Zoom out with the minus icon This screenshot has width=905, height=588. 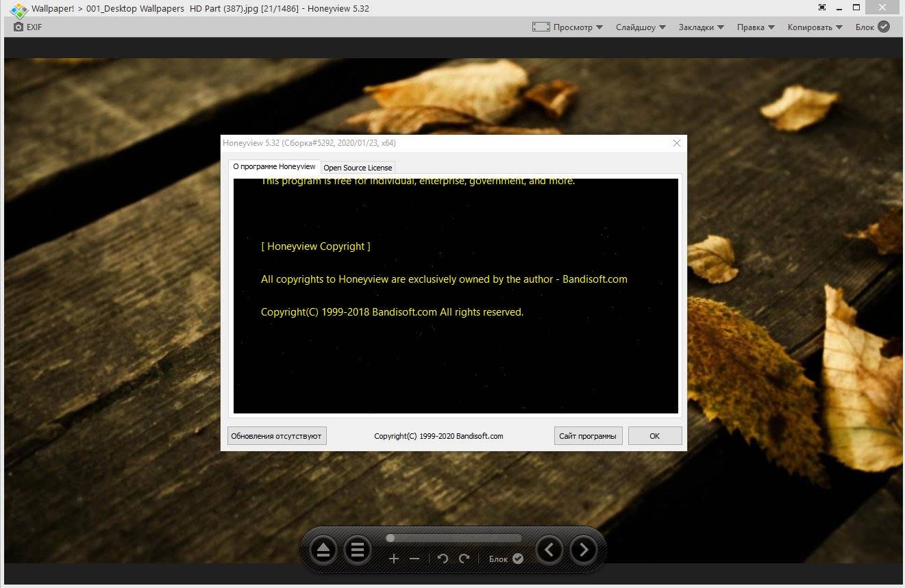pyautogui.click(x=414, y=559)
